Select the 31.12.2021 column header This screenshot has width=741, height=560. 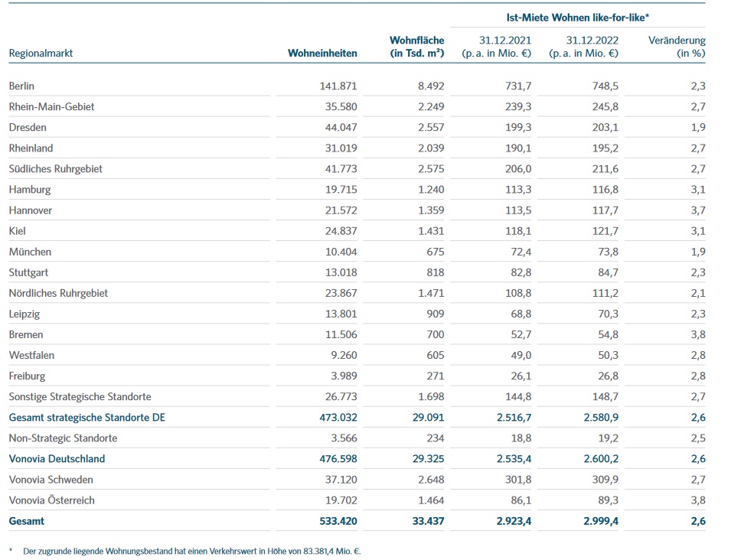click(496, 47)
